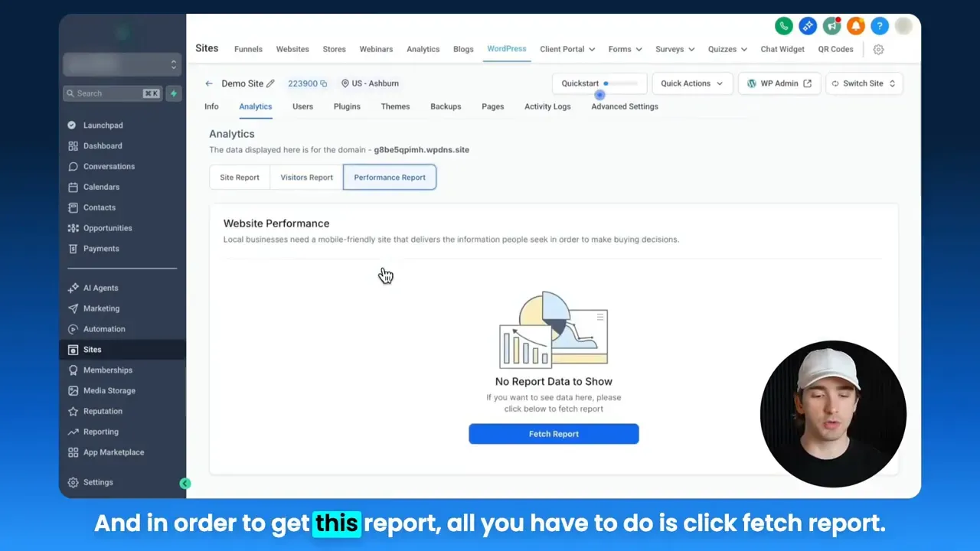Click the blue app launcher icon

pos(808,25)
